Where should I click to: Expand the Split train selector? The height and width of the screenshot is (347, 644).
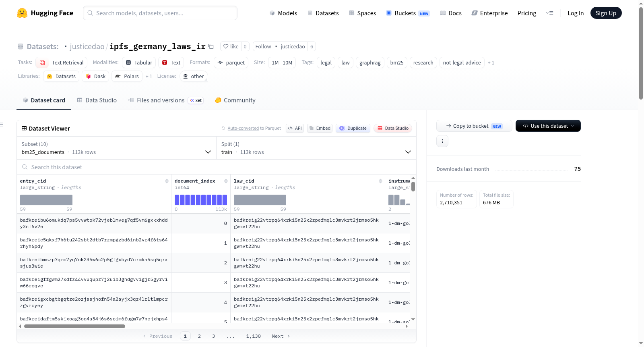(316, 148)
